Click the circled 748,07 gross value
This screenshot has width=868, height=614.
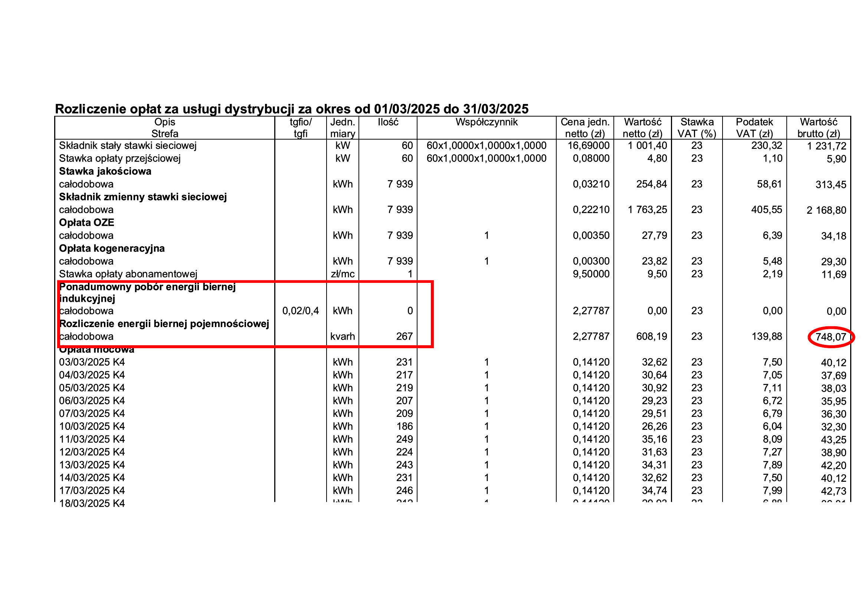coord(831,337)
